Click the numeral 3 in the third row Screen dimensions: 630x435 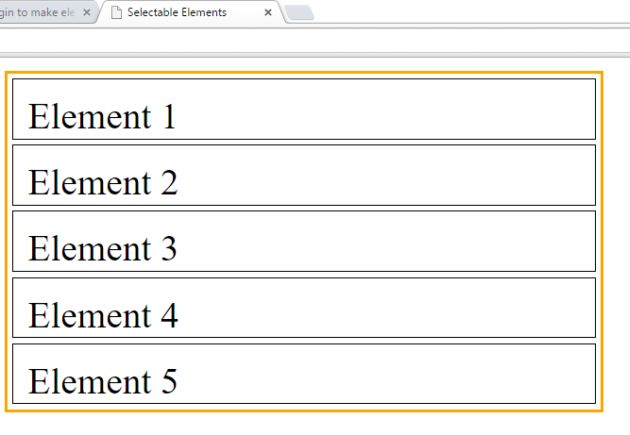(x=167, y=250)
